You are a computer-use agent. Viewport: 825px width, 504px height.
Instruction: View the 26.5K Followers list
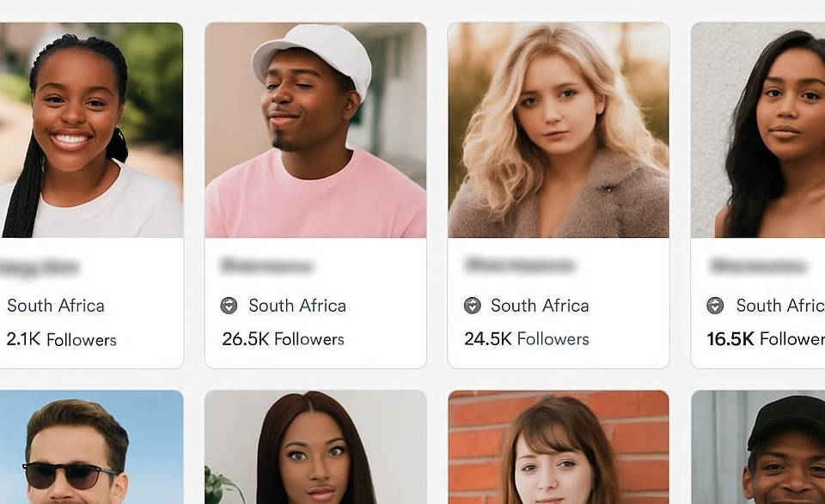[x=283, y=340]
